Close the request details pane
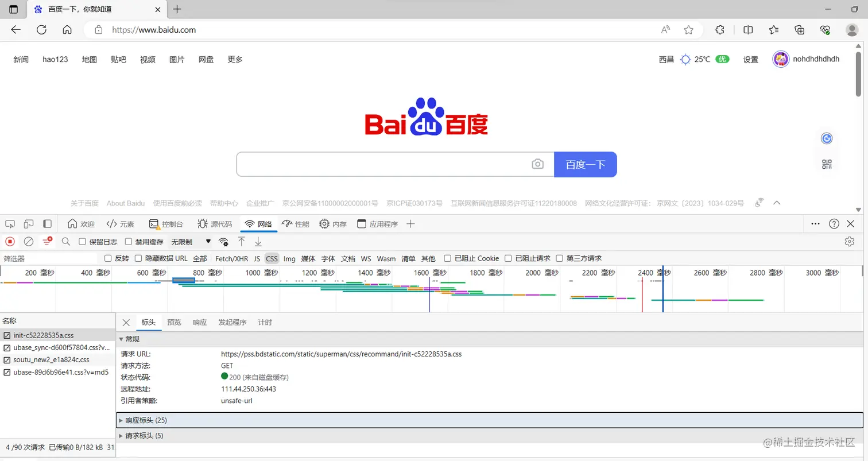This screenshot has width=868, height=461. [126, 322]
